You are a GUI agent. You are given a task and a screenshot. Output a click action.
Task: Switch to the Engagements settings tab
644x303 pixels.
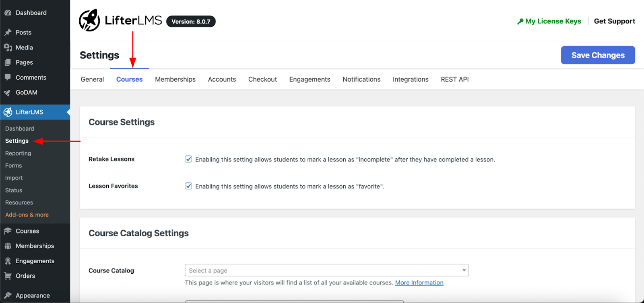(x=310, y=80)
